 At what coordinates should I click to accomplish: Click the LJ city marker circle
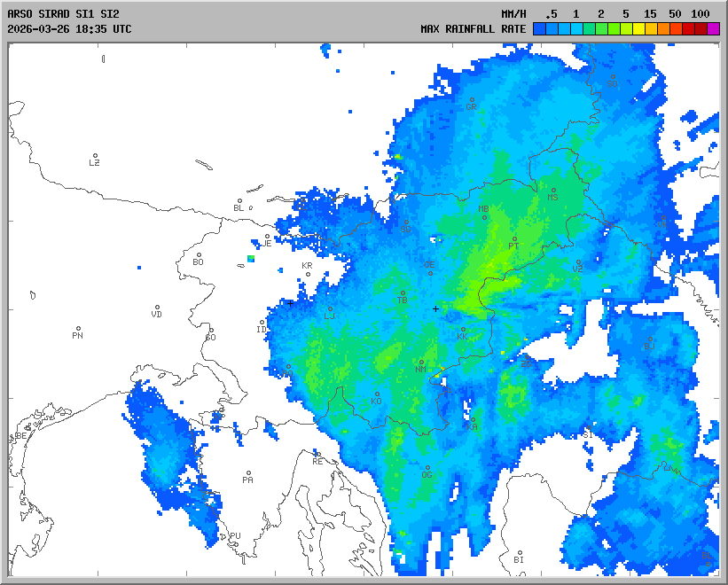(x=331, y=309)
